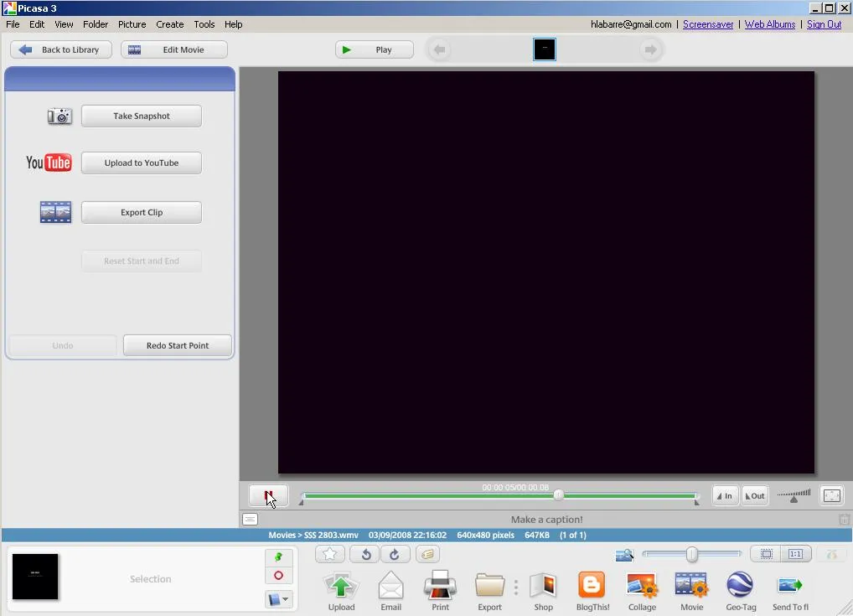Screen dimensions: 853x616
Task: Adjust the zoom slider handle
Action: tap(691, 554)
